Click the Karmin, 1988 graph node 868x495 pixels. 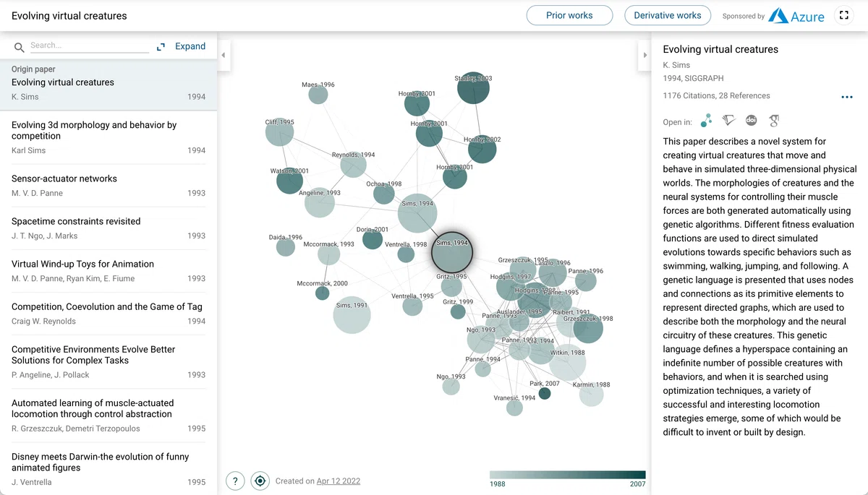click(592, 395)
